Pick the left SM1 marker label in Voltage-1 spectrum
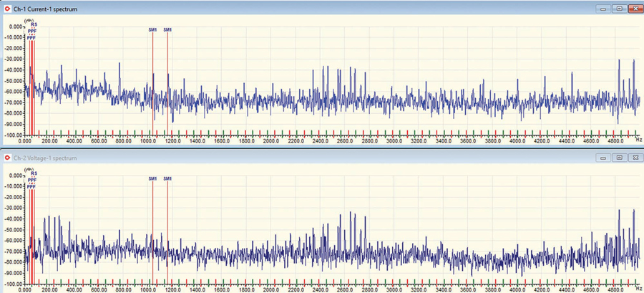The image size is (644, 293). click(x=152, y=178)
